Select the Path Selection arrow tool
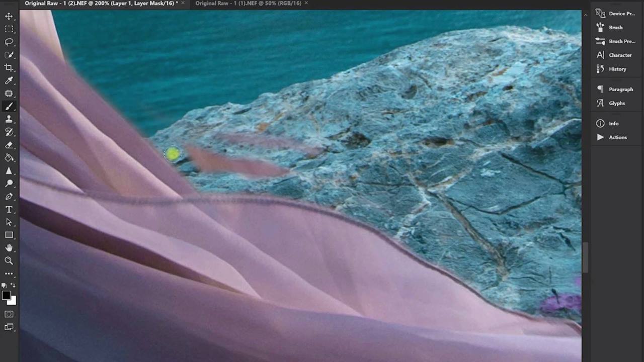Screen dimensions: 644x362 coord(9,222)
